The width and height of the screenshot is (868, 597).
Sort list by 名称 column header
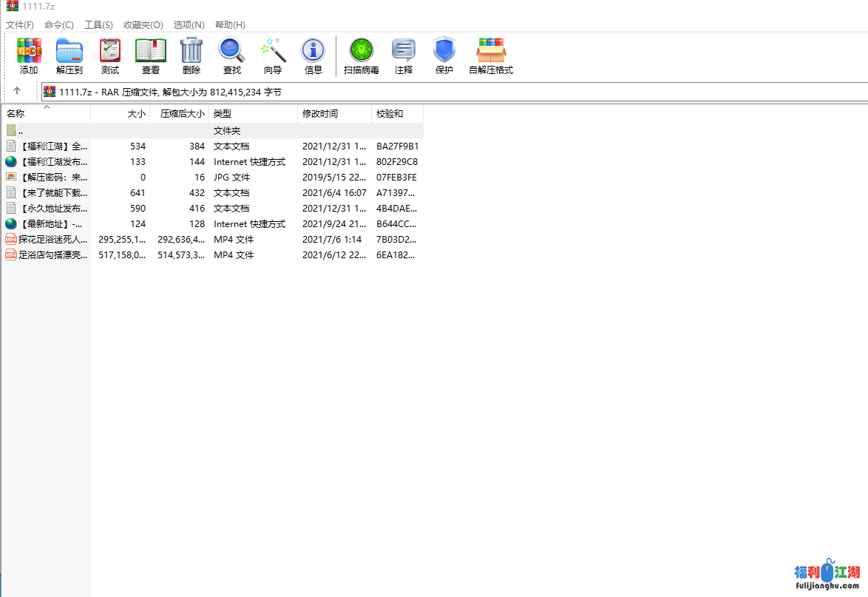[x=16, y=114]
